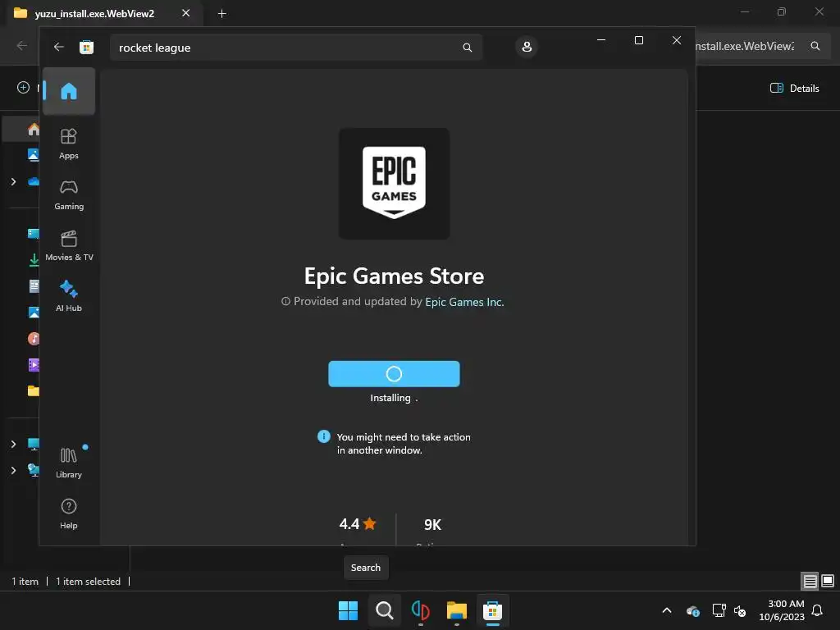Open the yuzu emulator taskbar icon

coord(421,610)
